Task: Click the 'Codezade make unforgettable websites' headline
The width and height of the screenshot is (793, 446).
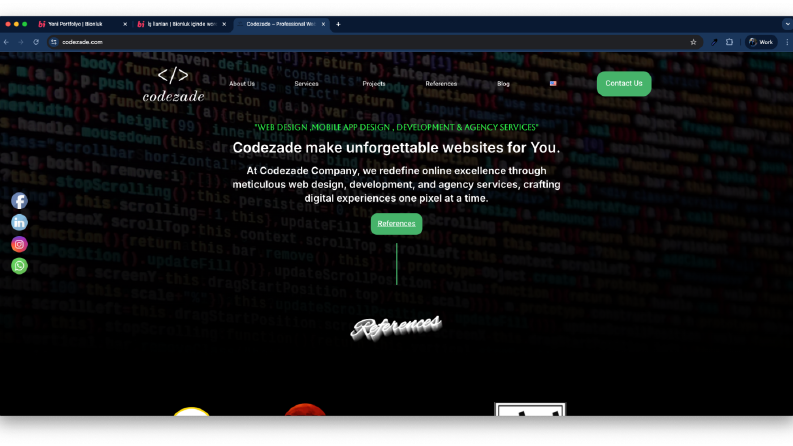Action: [396, 147]
